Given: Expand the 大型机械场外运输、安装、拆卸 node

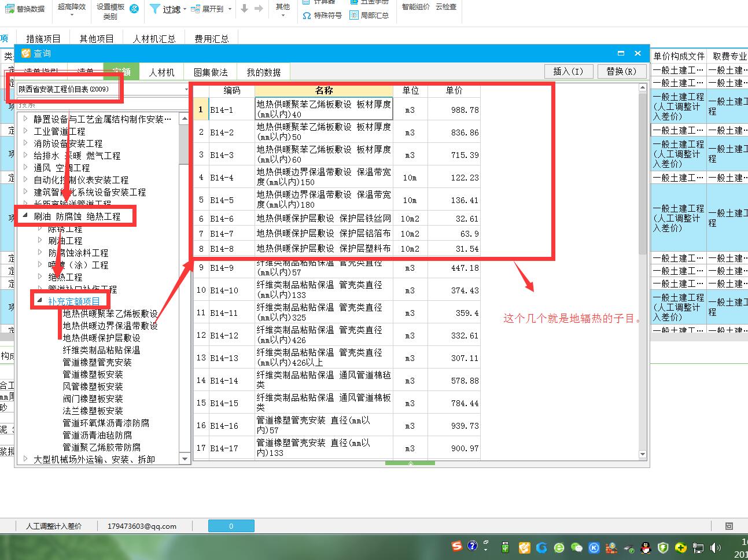Looking at the screenshot, I should click(x=25, y=459).
